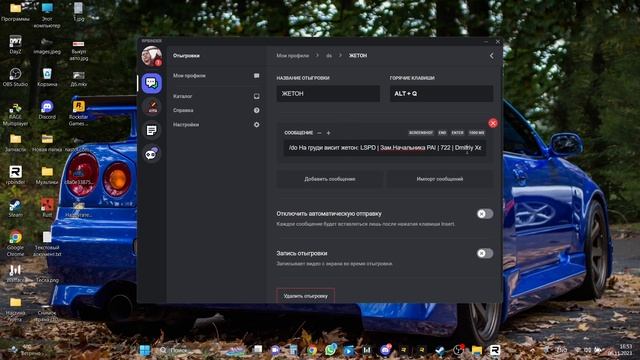Image resolution: width=640 pixels, height=360 pixels.
Task: Open Chrome from the taskbar
Action: 312,350
